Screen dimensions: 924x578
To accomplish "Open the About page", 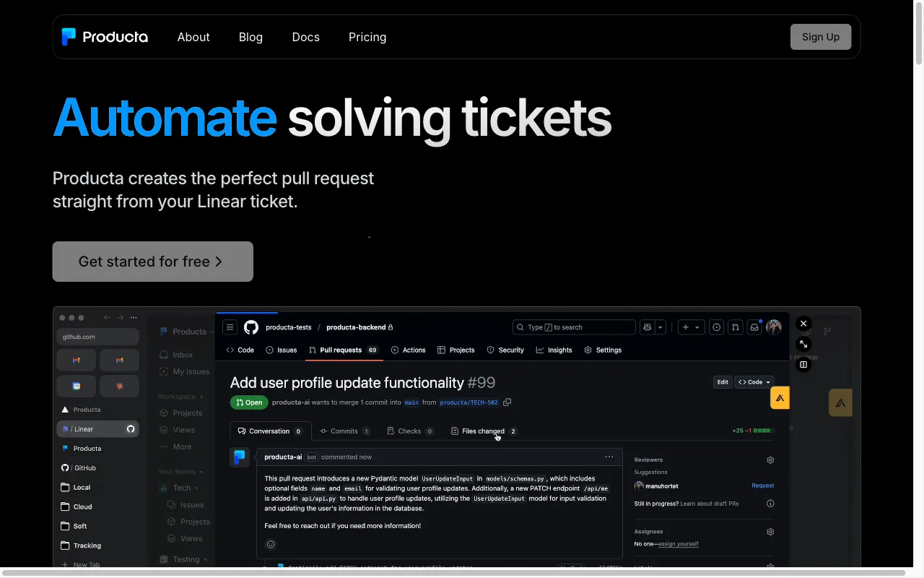I will coord(193,37).
